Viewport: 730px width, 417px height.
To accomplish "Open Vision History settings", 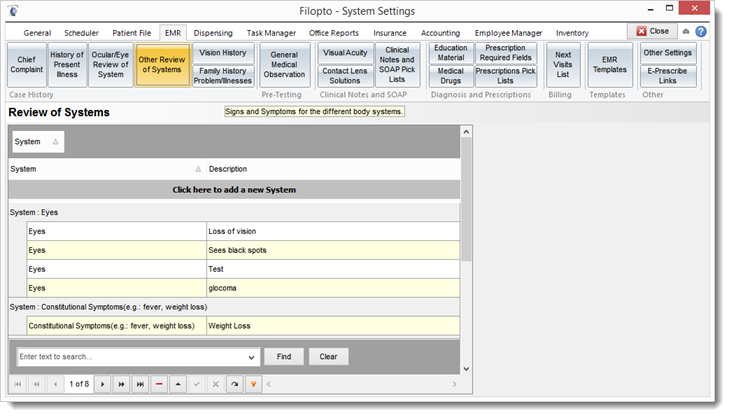I will [223, 53].
